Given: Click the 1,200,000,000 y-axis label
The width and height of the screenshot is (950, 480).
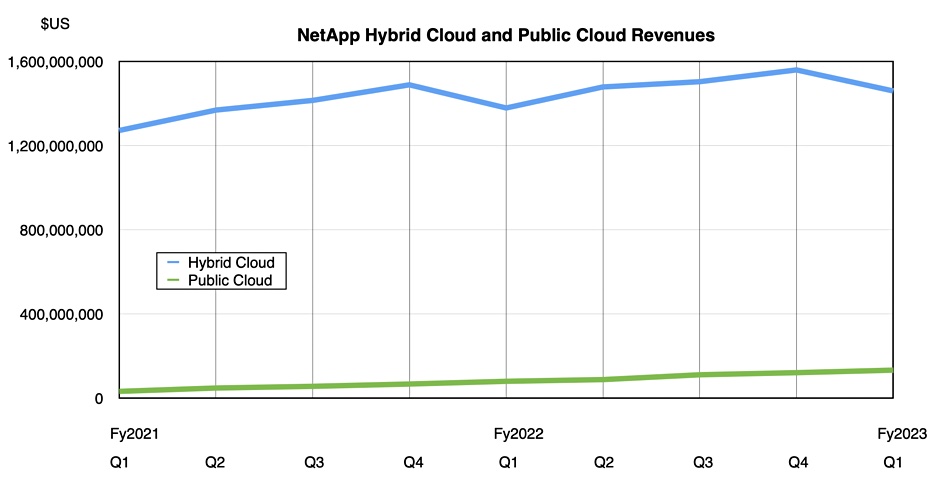Looking at the screenshot, I should [x=55, y=146].
